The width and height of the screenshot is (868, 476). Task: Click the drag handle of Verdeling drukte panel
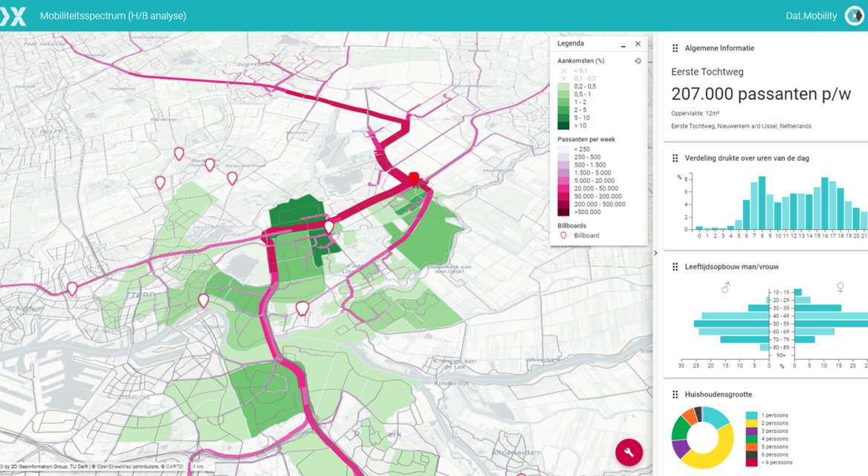point(675,158)
